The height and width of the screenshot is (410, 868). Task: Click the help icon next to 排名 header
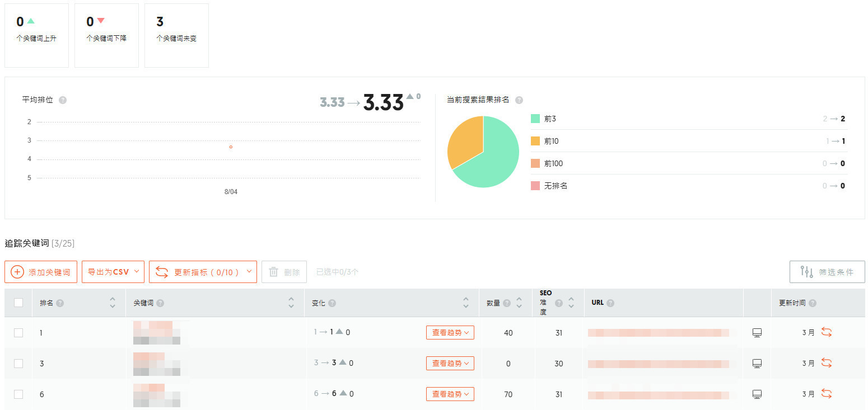coord(60,303)
